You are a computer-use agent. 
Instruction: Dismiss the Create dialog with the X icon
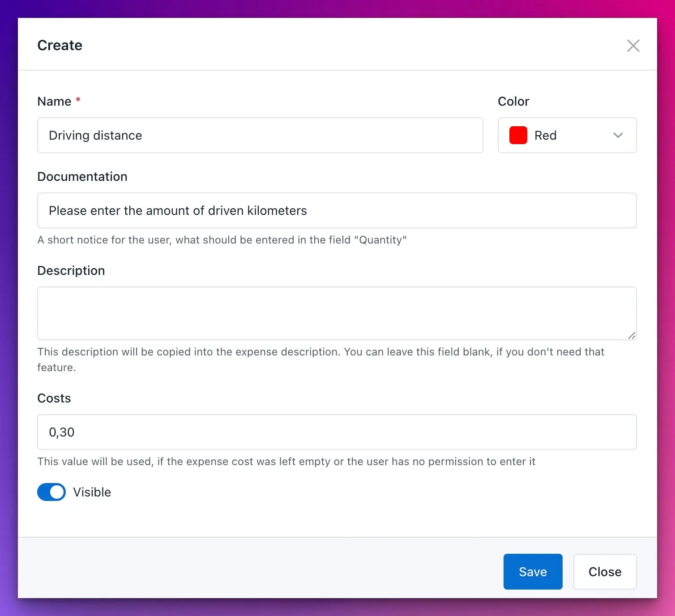(x=633, y=46)
